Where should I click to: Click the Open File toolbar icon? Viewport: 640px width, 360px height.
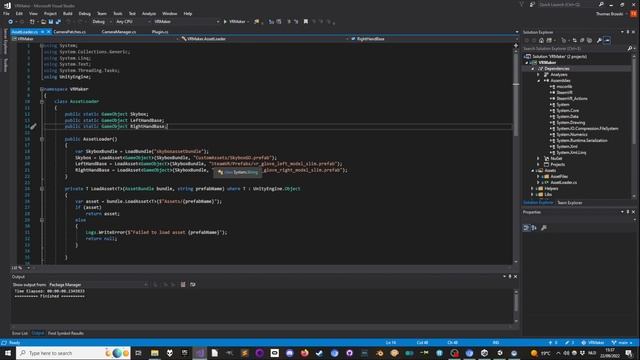coord(43,22)
